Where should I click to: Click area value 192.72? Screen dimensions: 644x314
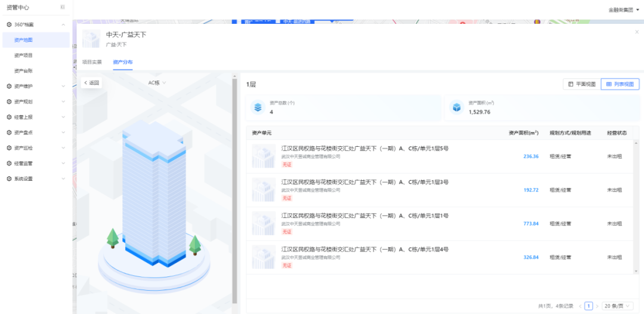531,190
